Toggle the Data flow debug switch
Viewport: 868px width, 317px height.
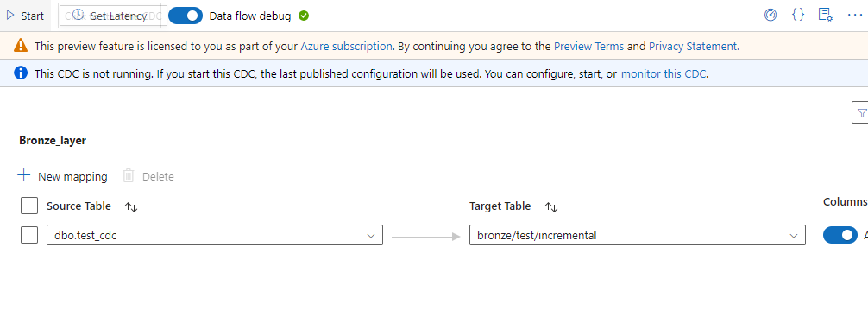pyautogui.click(x=186, y=16)
